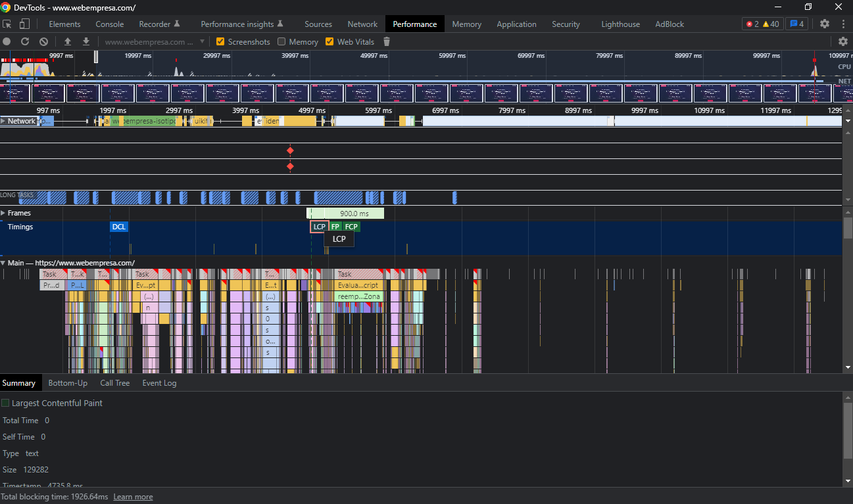Select the FCP timing marker

click(351, 227)
